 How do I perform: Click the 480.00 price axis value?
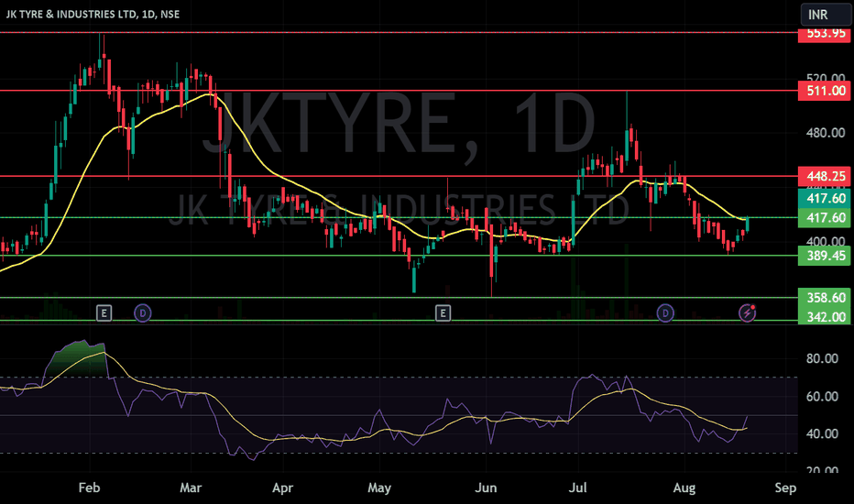pyautogui.click(x=826, y=133)
